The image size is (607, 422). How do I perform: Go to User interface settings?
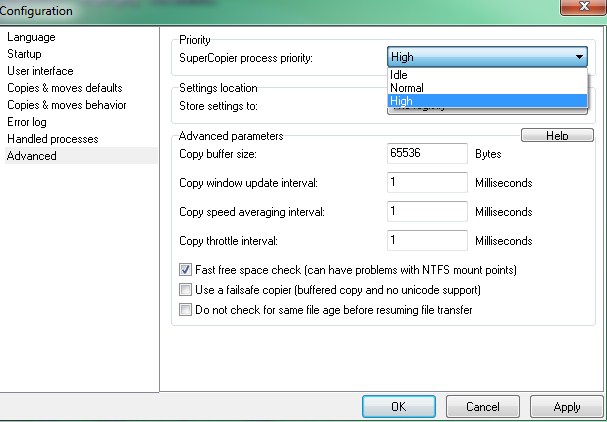click(40, 71)
